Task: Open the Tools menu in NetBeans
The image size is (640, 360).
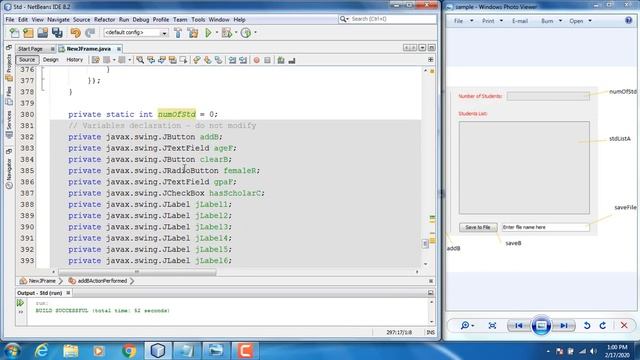Action: [x=198, y=20]
